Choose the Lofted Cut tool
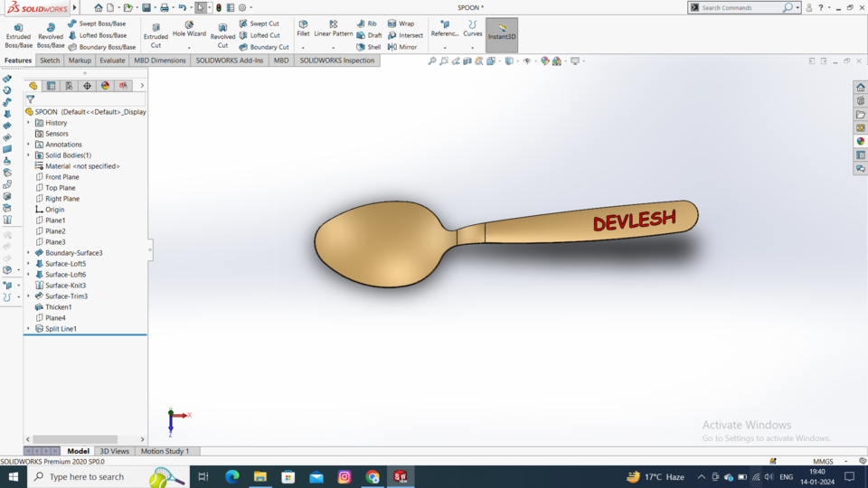This screenshot has height=488, width=868. point(259,35)
